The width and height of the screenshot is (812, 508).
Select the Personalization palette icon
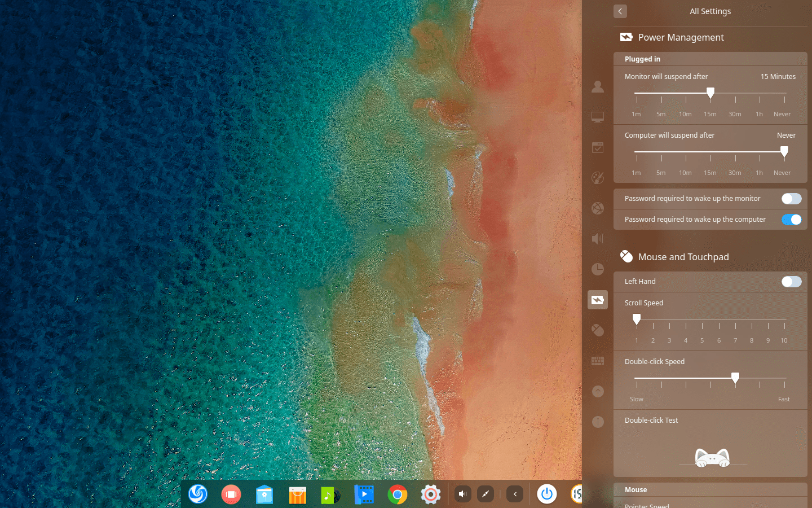pos(597,178)
